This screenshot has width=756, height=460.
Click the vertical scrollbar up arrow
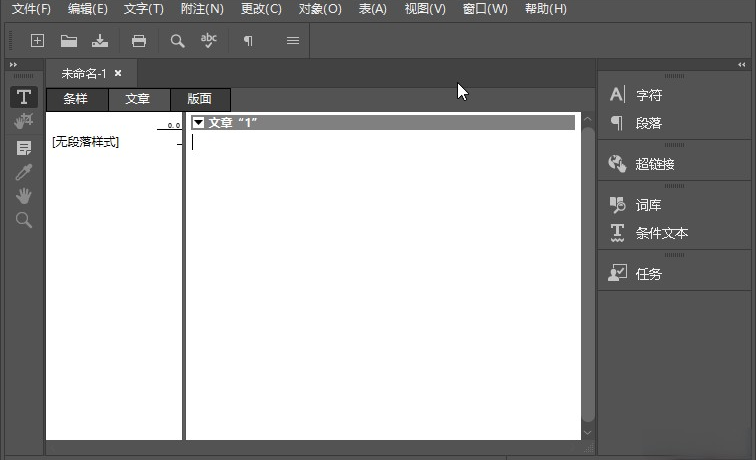point(588,119)
